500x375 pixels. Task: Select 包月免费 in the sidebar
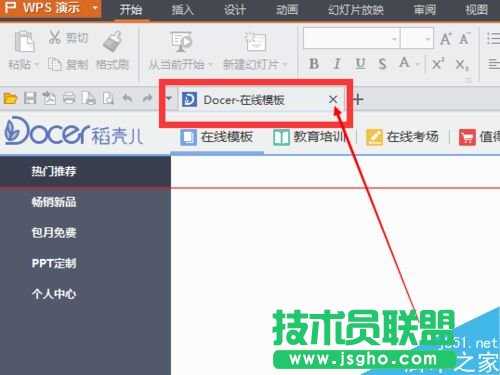[85, 233]
